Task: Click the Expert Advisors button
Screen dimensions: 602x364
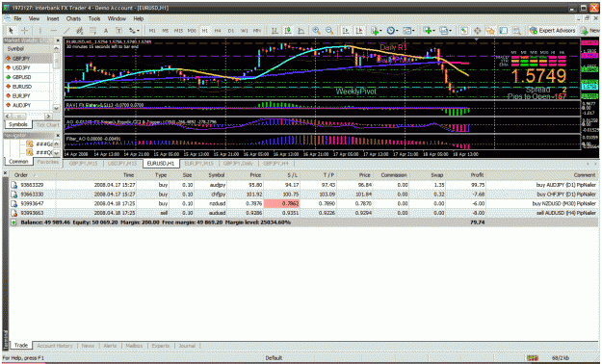Action: click(552, 31)
